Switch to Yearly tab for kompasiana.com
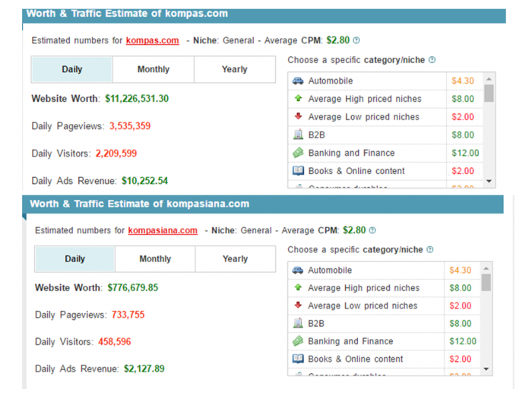Image resolution: width=532 pixels, height=399 pixels. (235, 259)
